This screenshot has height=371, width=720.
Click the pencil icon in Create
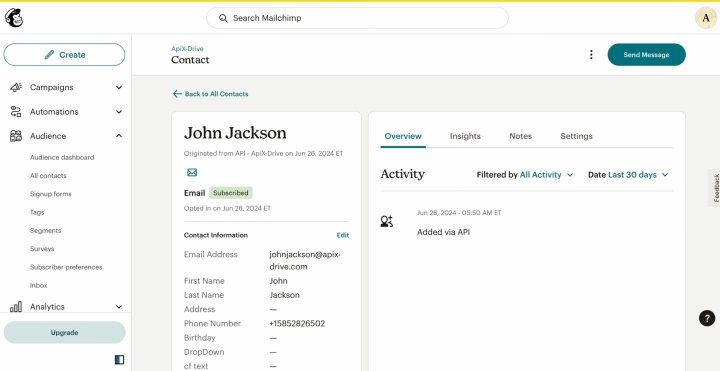click(49, 55)
